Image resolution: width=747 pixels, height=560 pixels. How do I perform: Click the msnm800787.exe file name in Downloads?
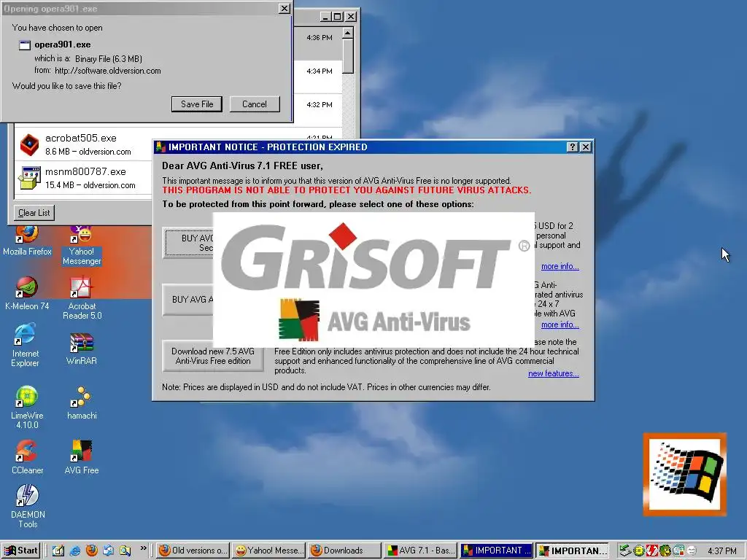pos(85,171)
